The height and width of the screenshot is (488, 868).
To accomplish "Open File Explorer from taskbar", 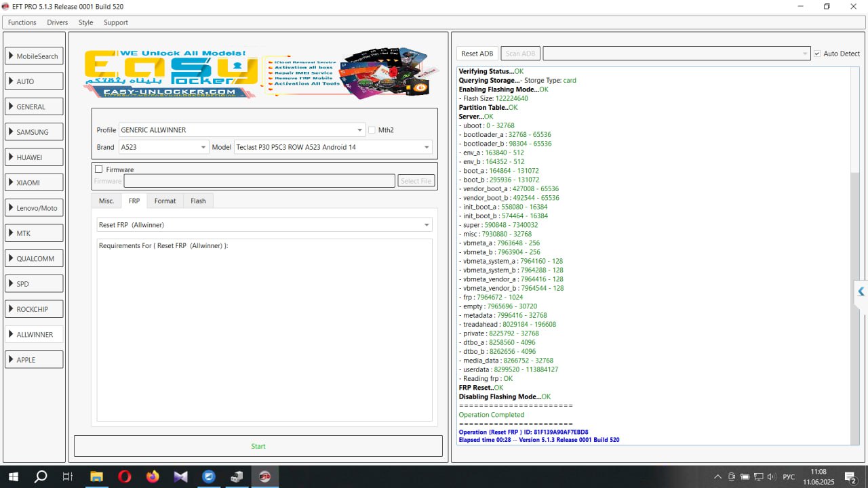I will [96, 476].
